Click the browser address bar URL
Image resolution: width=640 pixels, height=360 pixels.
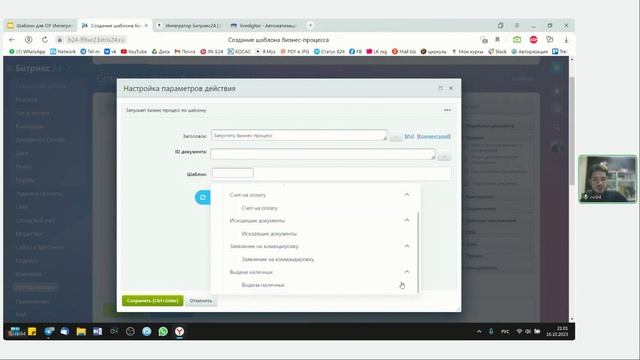[95, 40]
